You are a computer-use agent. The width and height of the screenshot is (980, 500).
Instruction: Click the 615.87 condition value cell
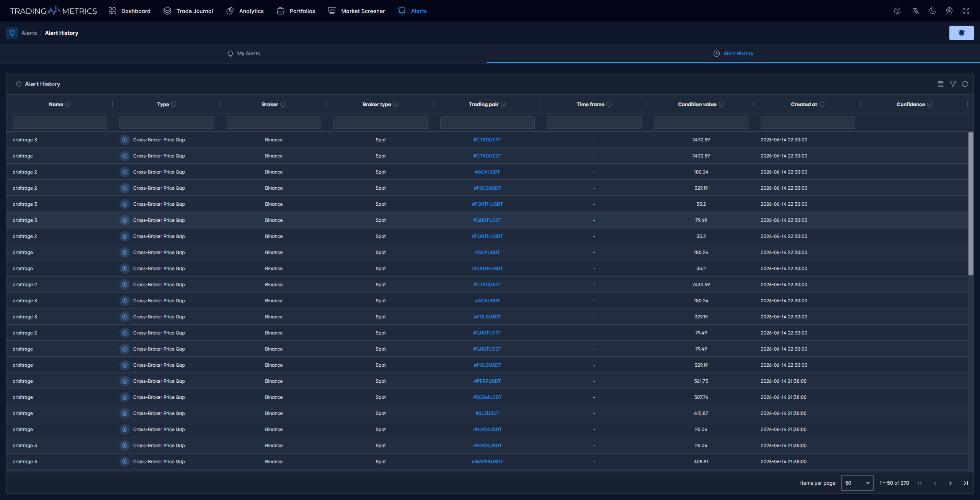point(701,413)
